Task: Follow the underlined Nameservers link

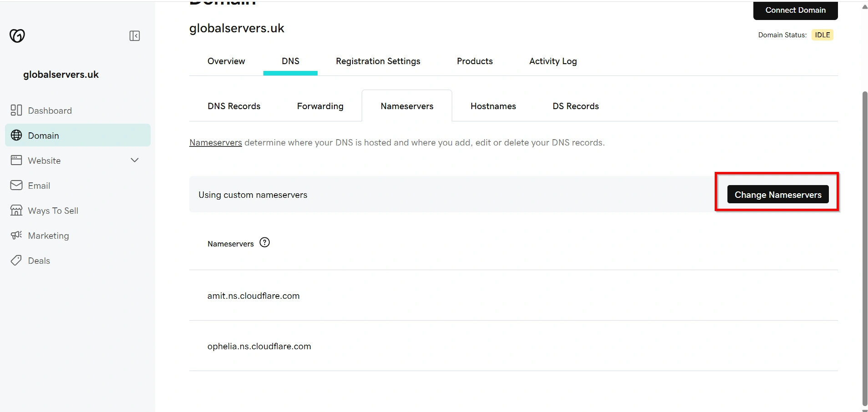Action: point(216,142)
